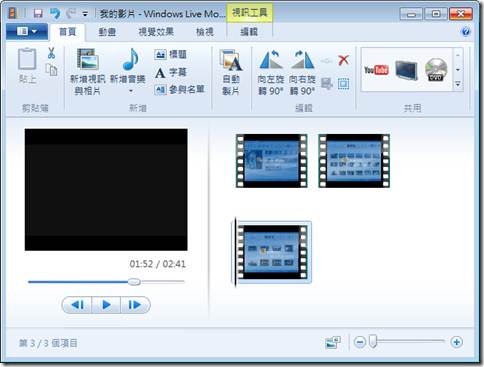Click the time readout 01:52 / 02:41

click(x=157, y=264)
